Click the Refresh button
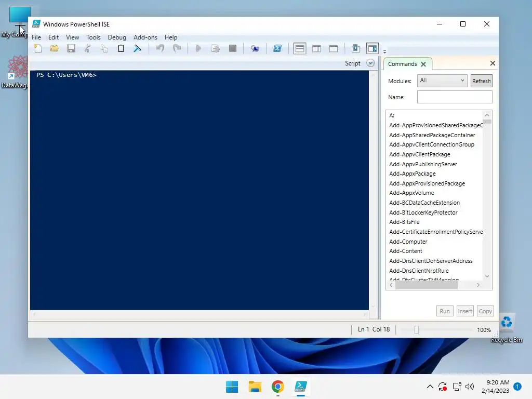 pos(481,81)
